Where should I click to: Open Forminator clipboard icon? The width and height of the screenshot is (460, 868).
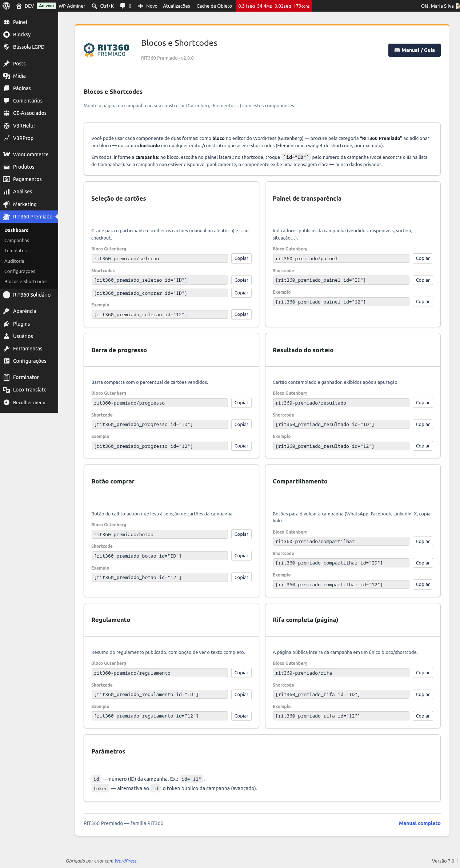[7, 377]
